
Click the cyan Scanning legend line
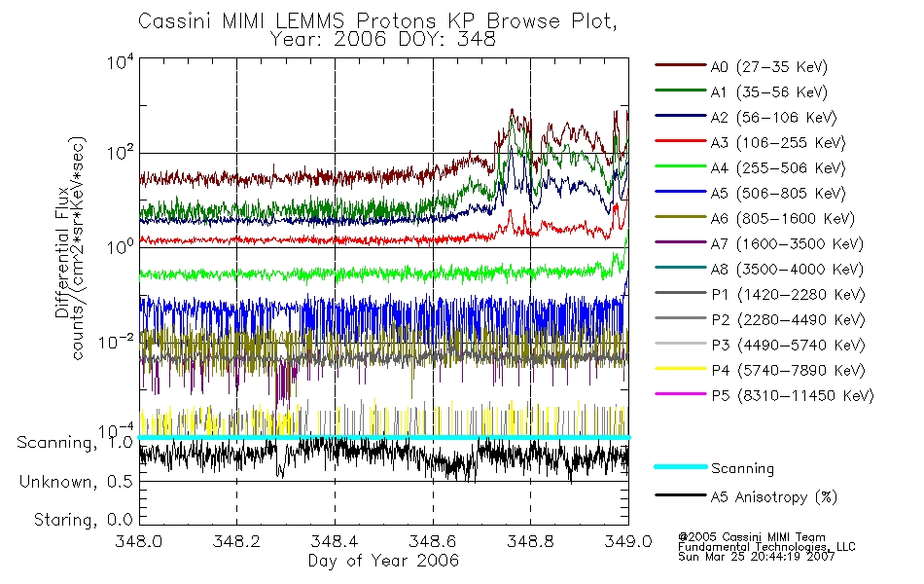pos(681,466)
